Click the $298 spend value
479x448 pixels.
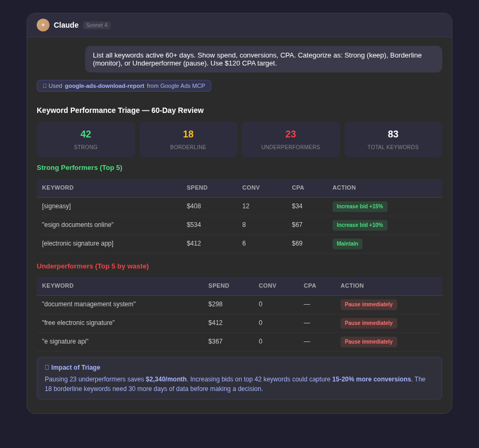point(216,304)
